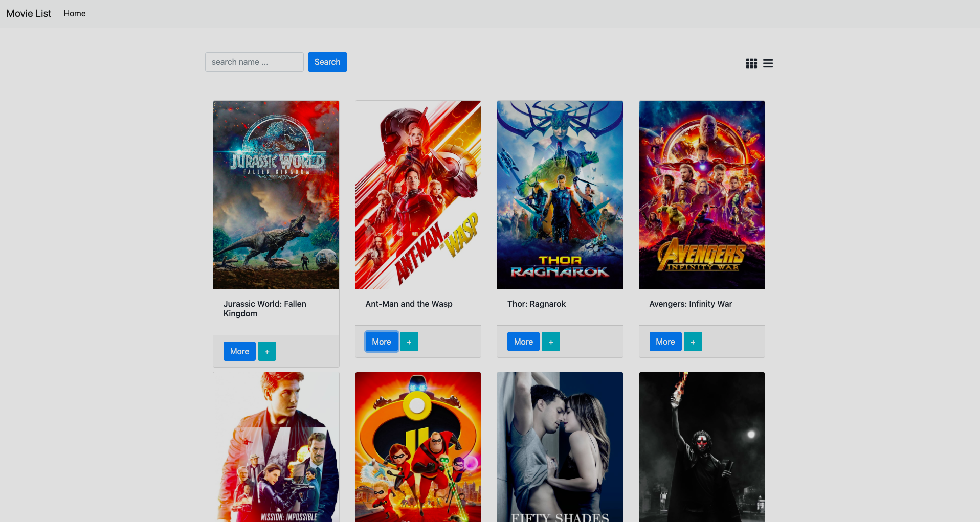The width and height of the screenshot is (980, 522).
Task: Add Avengers: Infinity War with plus button
Action: (x=693, y=342)
